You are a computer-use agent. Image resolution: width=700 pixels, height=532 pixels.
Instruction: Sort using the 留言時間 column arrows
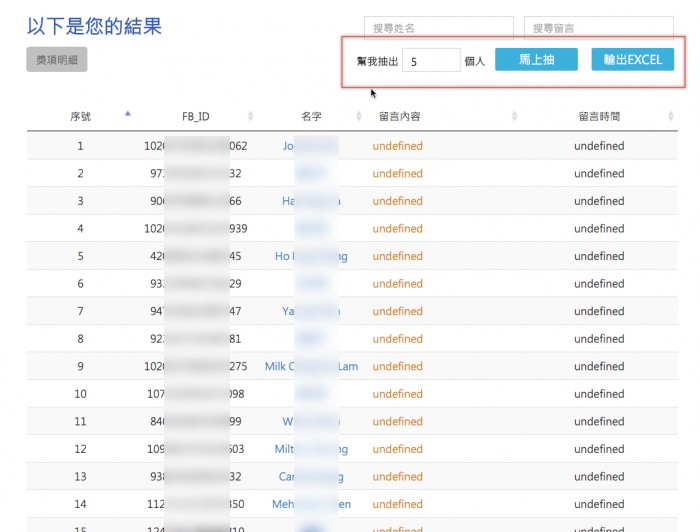click(670, 116)
